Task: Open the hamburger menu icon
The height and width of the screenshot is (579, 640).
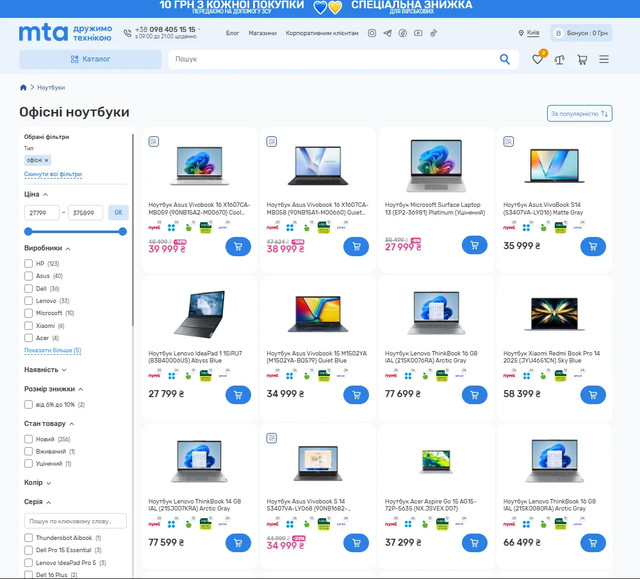Action: (x=604, y=60)
